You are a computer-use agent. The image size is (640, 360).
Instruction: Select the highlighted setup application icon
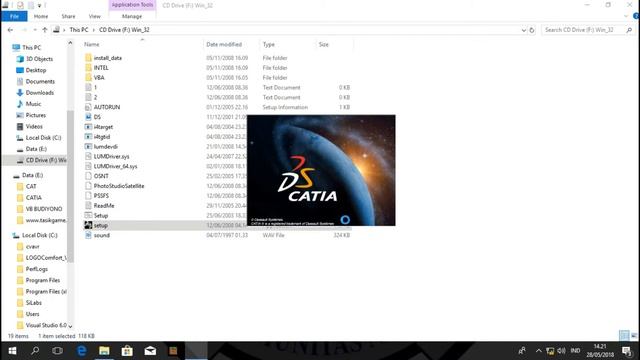[x=88, y=225]
